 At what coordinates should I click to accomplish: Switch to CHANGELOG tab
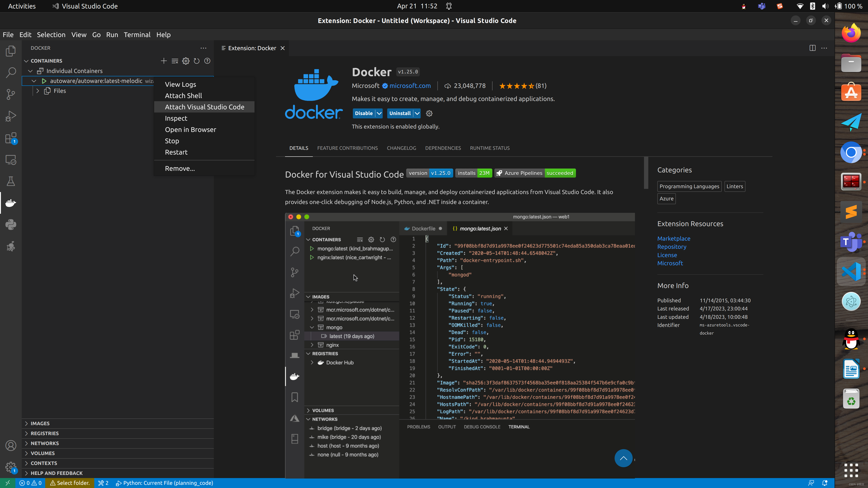[x=401, y=148]
